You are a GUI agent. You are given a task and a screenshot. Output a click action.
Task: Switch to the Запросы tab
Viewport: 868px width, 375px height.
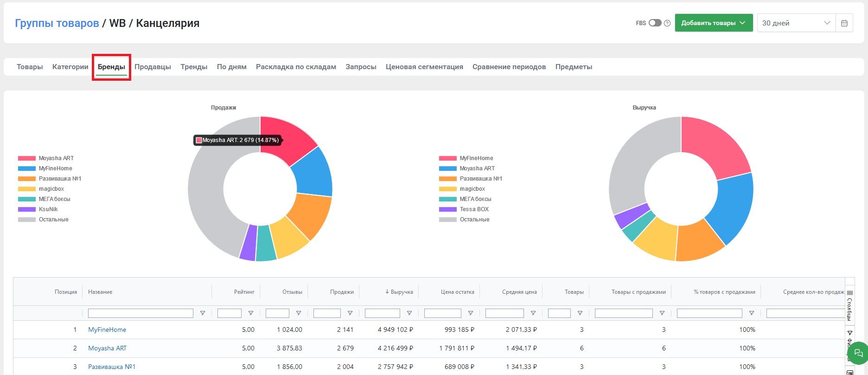pos(361,67)
